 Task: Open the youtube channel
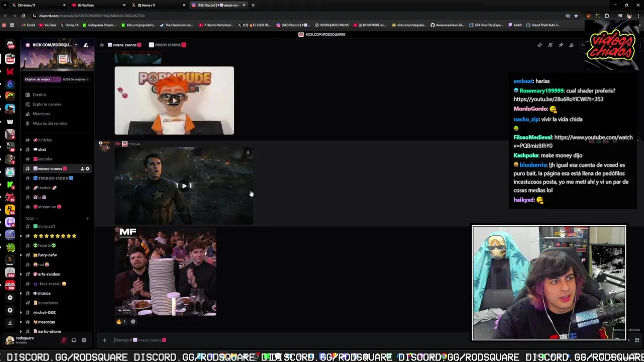coord(56,159)
